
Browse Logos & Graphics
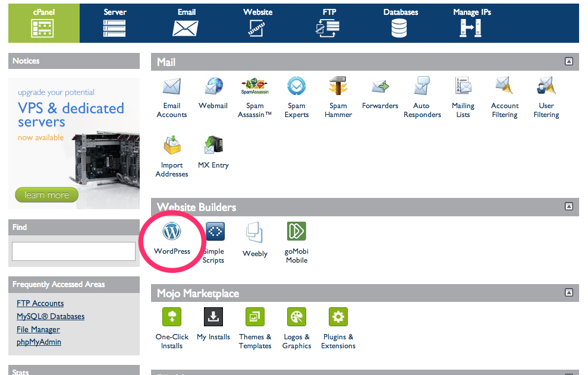pyautogui.click(x=297, y=329)
